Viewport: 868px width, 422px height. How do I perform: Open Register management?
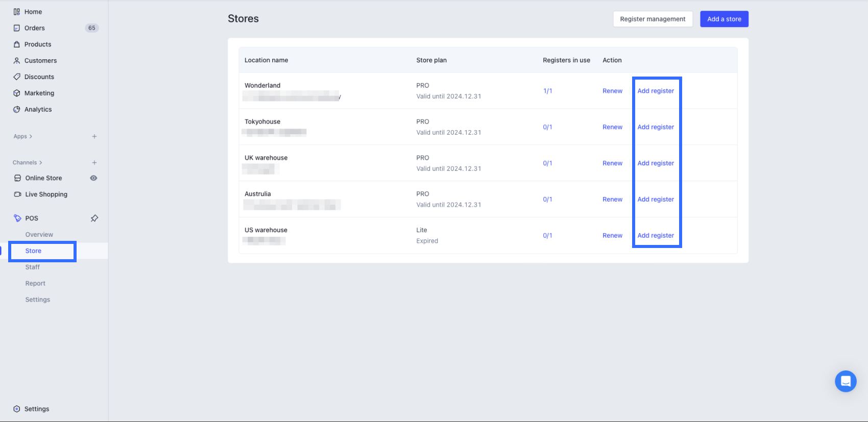(x=653, y=19)
